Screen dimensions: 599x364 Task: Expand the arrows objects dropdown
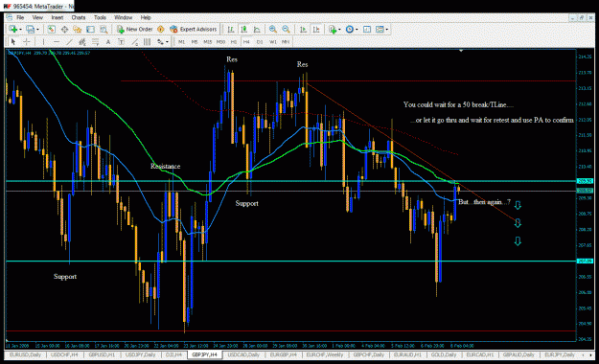coord(167,42)
